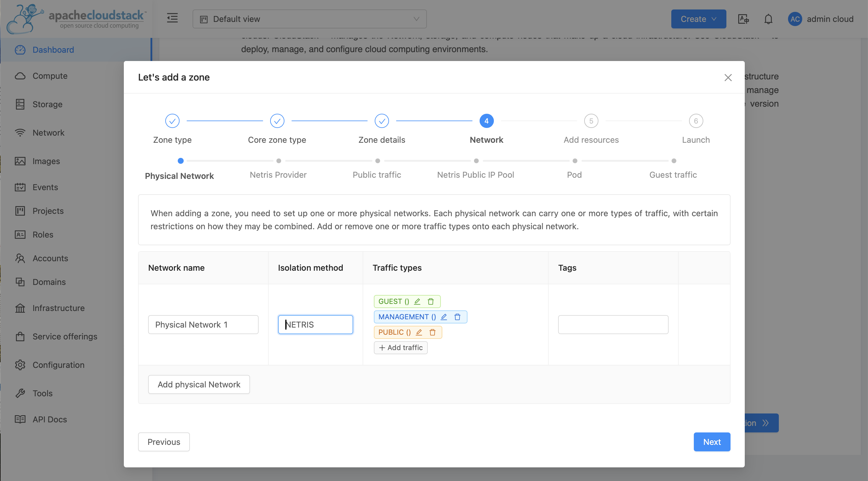Image resolution: width=868 pixels, height=481 pixels.
Task: Click the Next button
Action: 712,442
